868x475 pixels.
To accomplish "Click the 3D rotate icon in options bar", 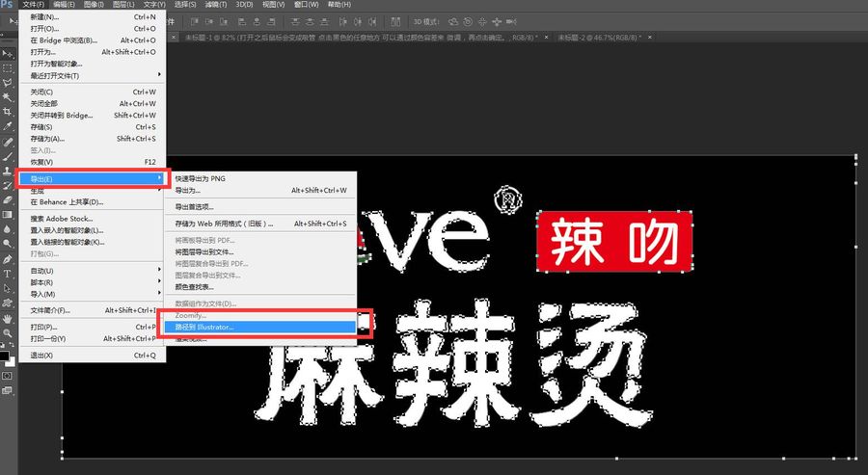I will tap(453, 21).
